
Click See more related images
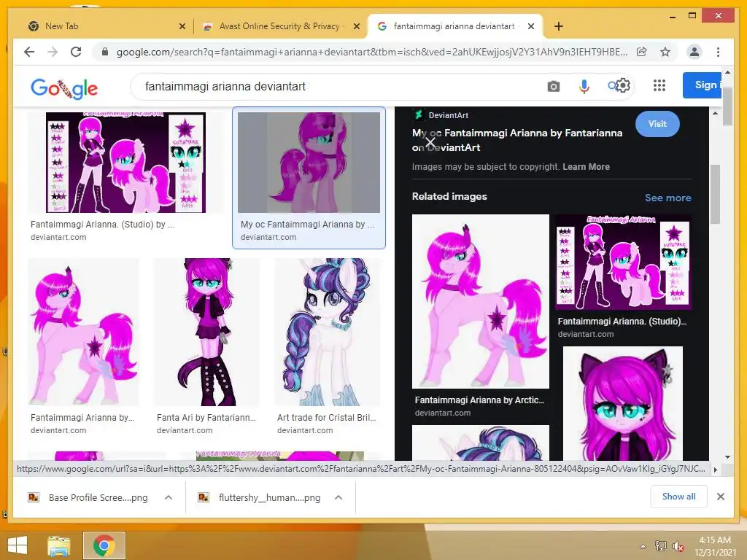point(668,198)
